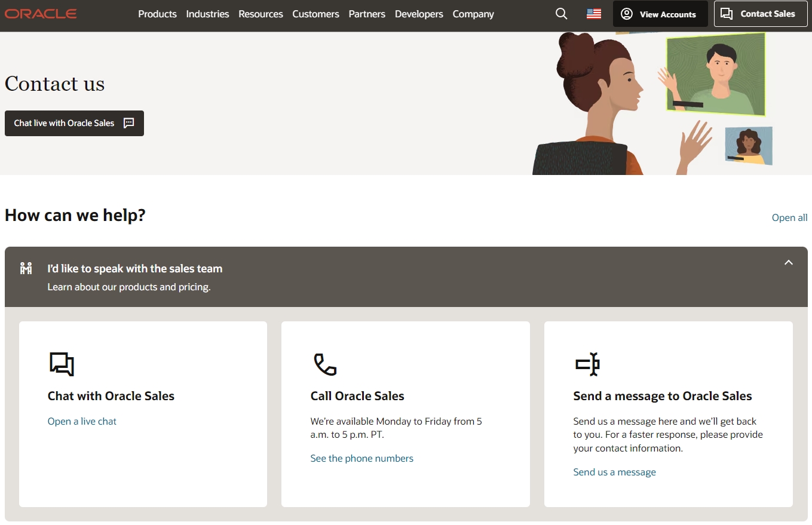Click the Contact us heading
Image resolution: width=812 pixels, height=525 pixels.
pos(54,84)
